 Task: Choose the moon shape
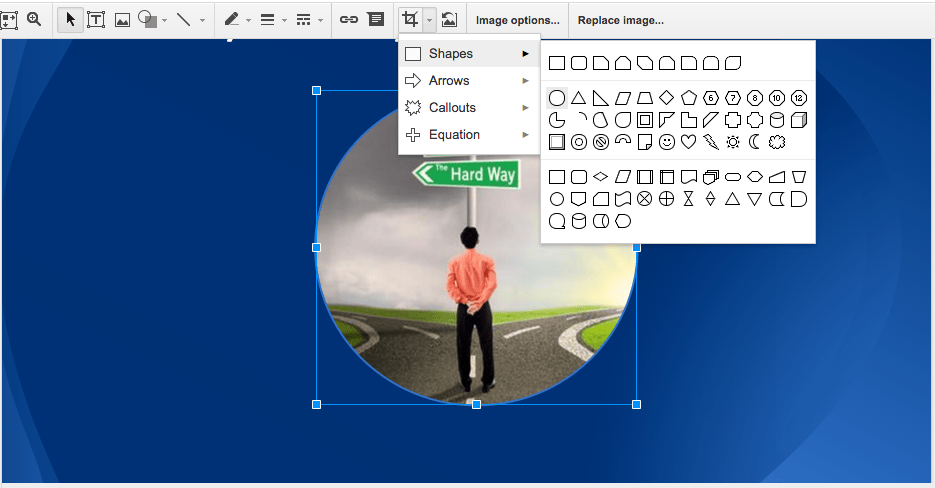point(755,142)
